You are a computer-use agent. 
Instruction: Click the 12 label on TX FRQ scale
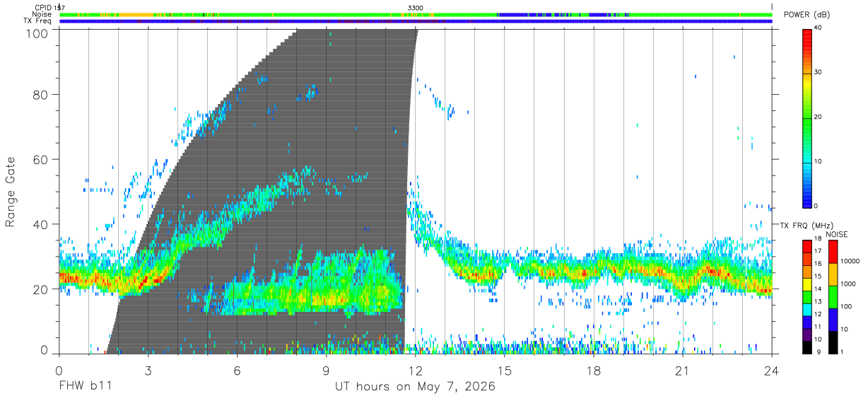(819, 314)
